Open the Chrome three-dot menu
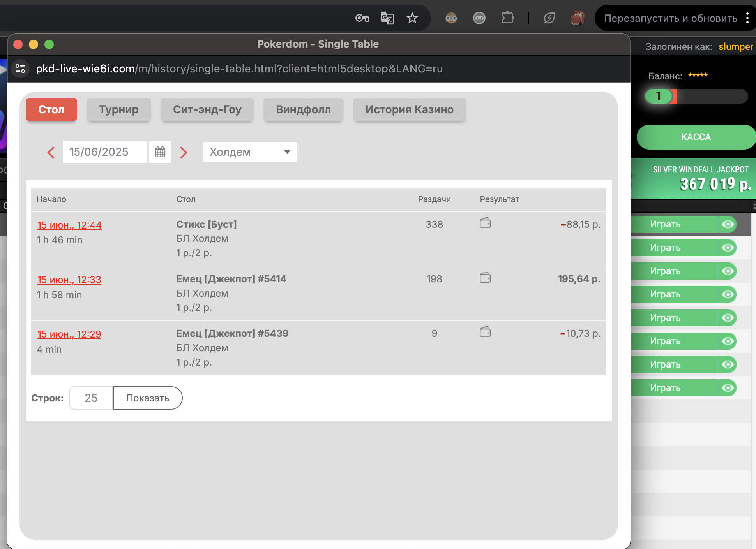Image resolution: width=756 pixels, height=549 pixels. tap(747, 18)
